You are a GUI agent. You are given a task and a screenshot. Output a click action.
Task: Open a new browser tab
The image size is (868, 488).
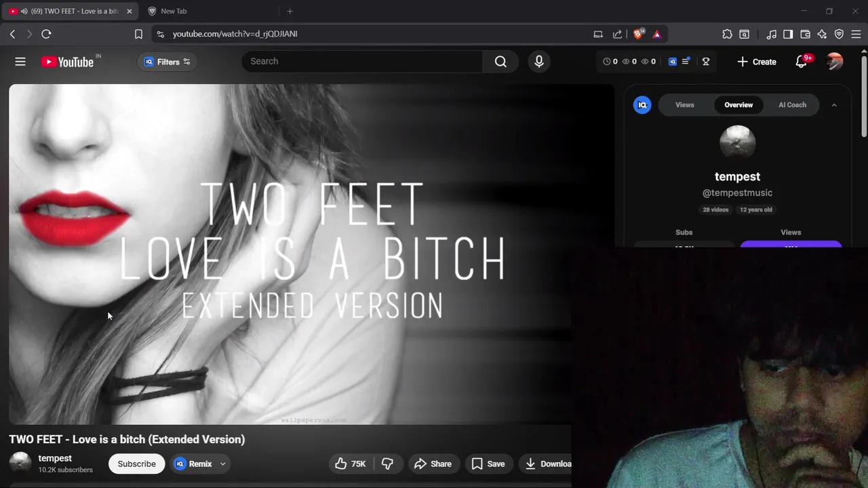[290, 11]
